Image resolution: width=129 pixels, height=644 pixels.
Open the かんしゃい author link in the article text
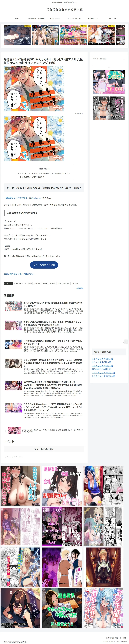point(36,198)
